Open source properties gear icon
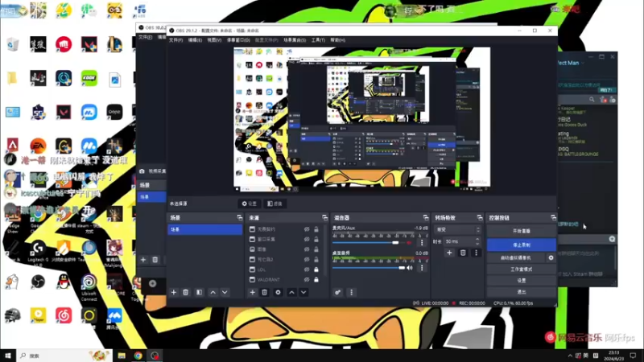644x362 pixels. coord(278,292)
